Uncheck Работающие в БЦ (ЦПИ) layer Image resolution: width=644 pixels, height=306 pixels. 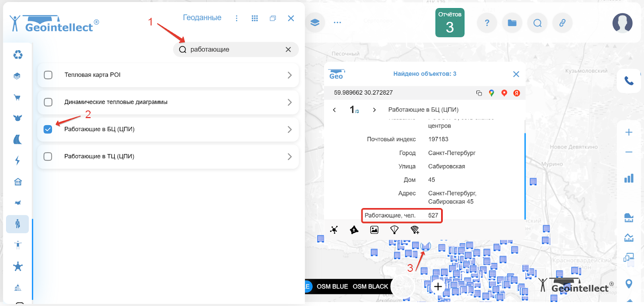pyautogui.click(x=48, y=129)
